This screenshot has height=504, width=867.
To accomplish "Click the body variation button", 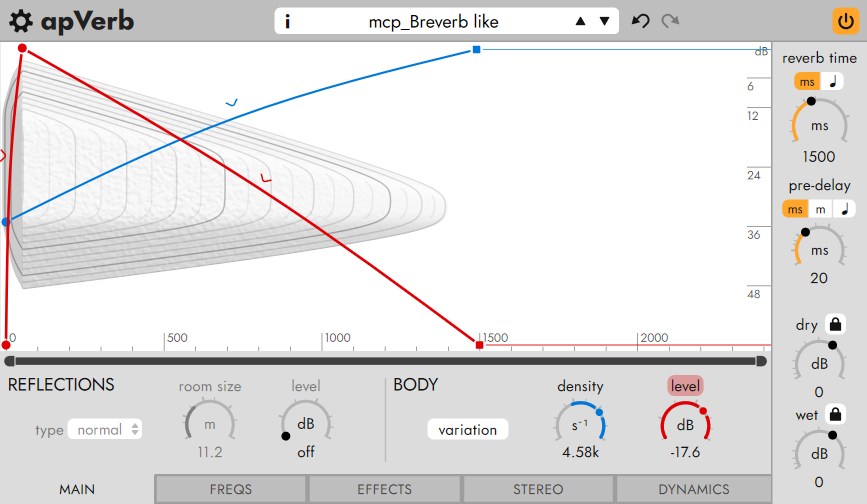I will [x=467, y=430].
